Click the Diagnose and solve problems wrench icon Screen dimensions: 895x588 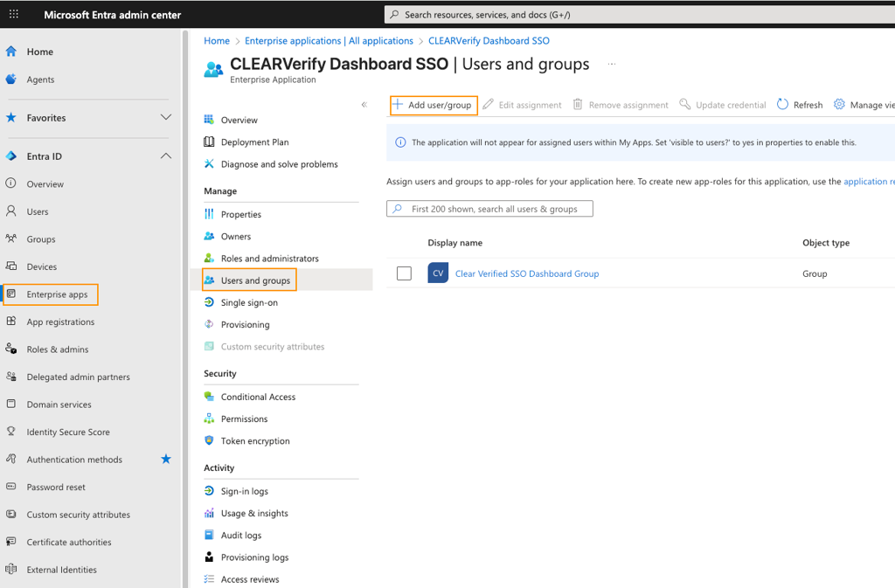click(x=209, y=163)
